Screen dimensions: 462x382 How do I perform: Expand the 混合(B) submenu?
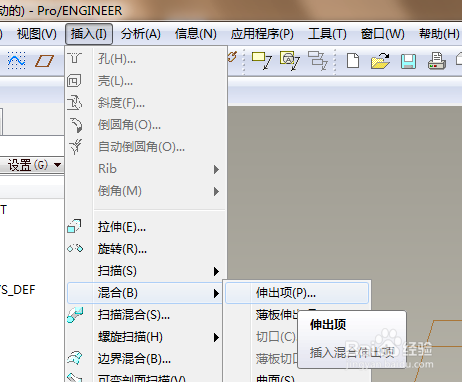click(145, 293)
